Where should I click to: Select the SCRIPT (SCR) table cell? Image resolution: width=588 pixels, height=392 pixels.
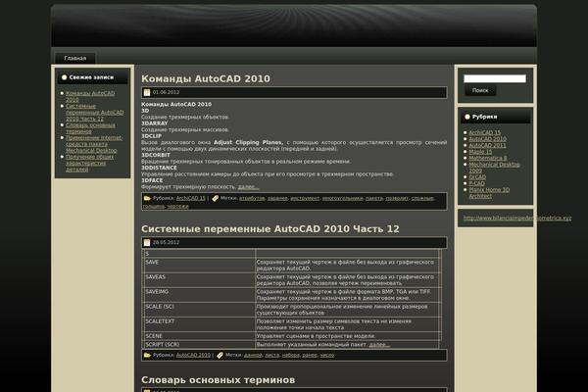[200, 344]
